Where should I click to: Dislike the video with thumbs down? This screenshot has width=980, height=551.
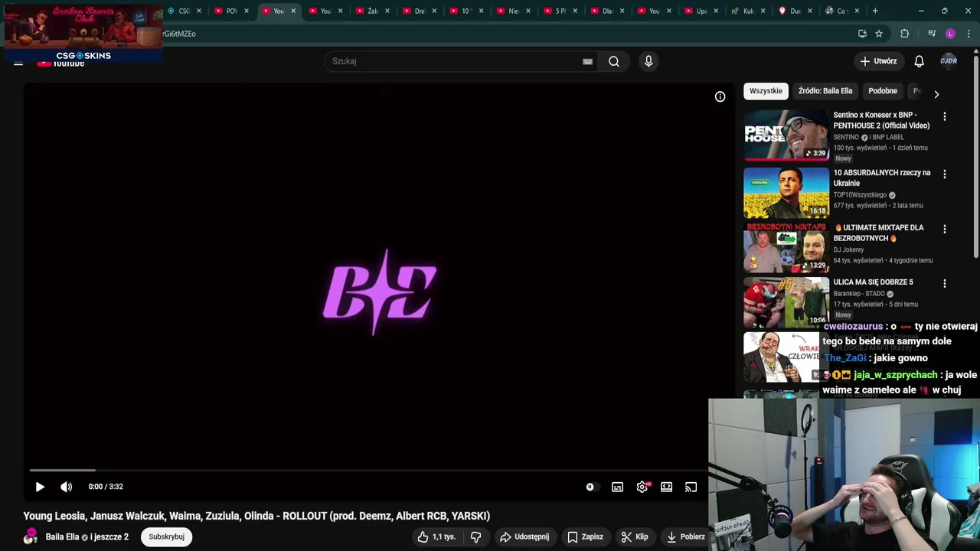tap(475, 537)
